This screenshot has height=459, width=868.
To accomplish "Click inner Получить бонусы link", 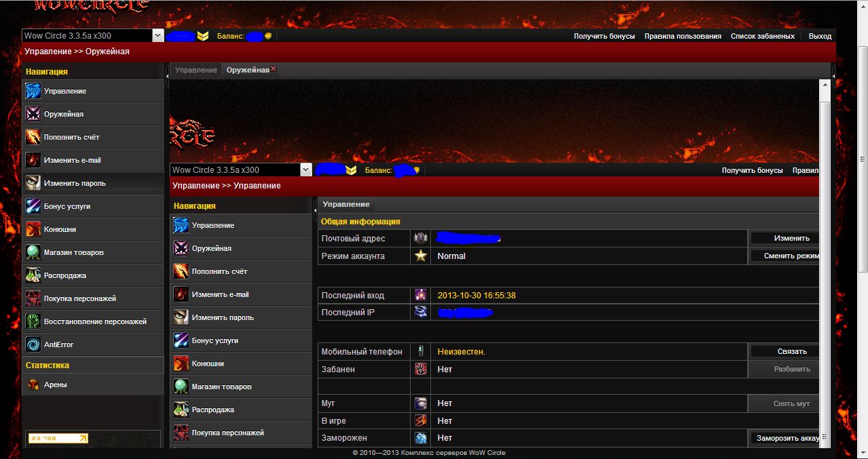I will 752,170.
